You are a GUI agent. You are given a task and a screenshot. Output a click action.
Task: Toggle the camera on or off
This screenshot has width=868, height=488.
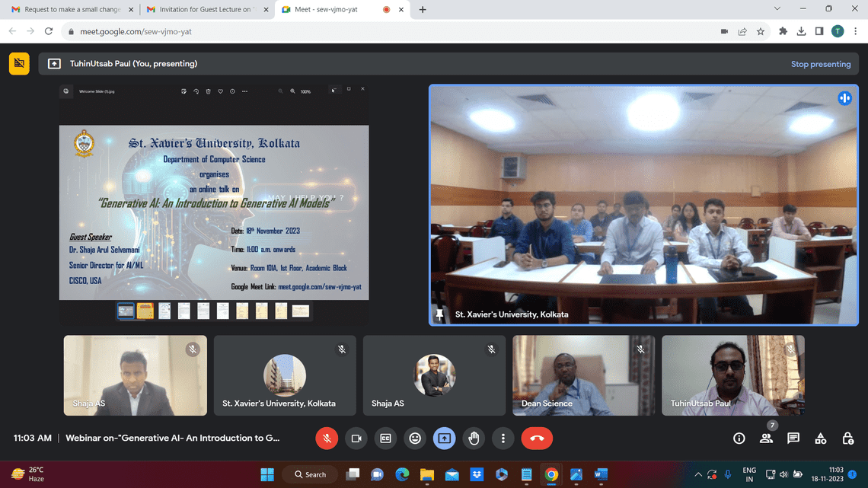tap(356, 439)
